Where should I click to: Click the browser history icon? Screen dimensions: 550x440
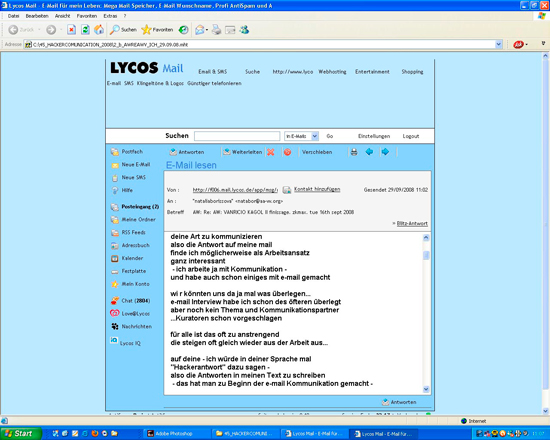coord(183,30)
